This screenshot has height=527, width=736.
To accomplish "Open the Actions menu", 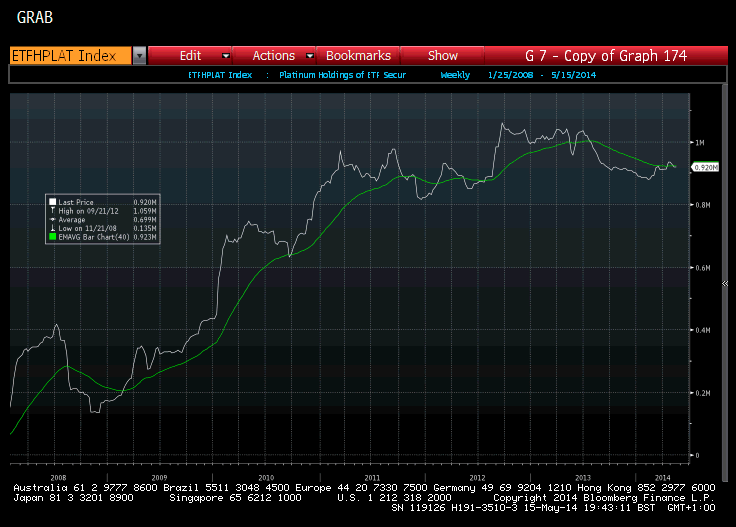I will 274,56.
